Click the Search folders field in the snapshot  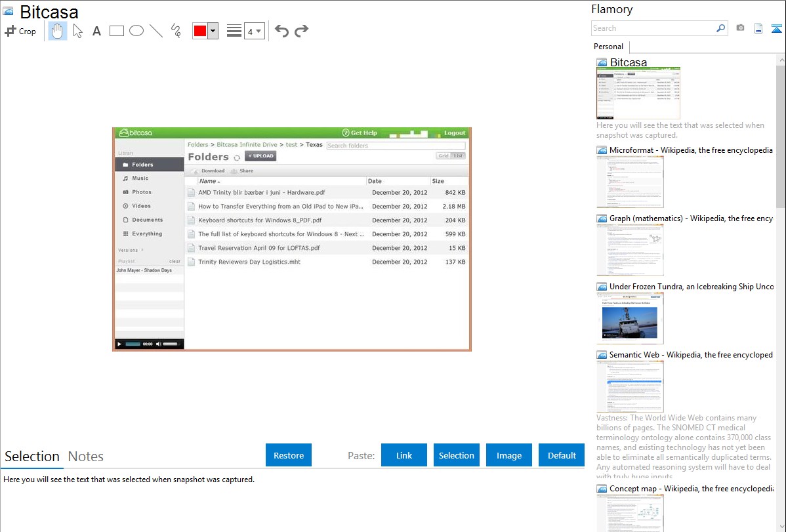[396, 146]
